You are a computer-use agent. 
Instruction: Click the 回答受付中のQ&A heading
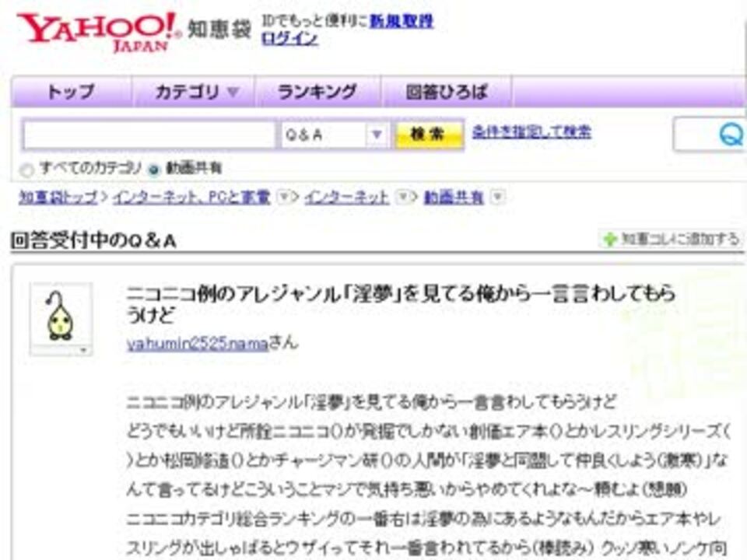93,241
